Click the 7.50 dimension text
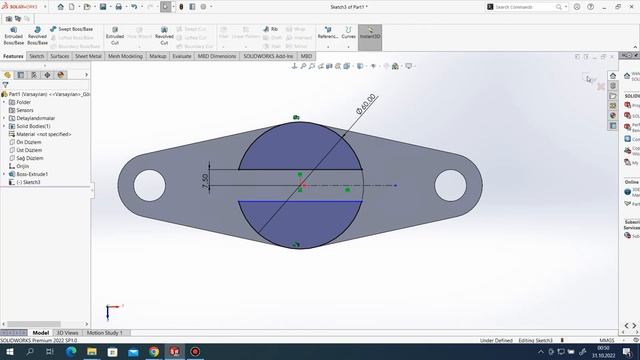The image size is (640, 360). click(205, 181)
